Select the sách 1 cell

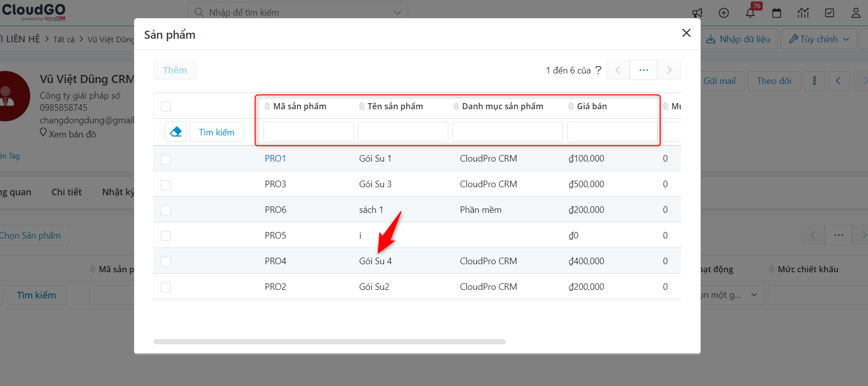click(371, 210)
